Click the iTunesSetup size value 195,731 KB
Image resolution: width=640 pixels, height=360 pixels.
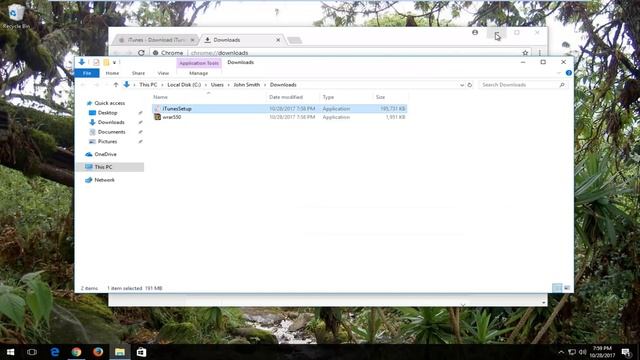tap(393, 109)
